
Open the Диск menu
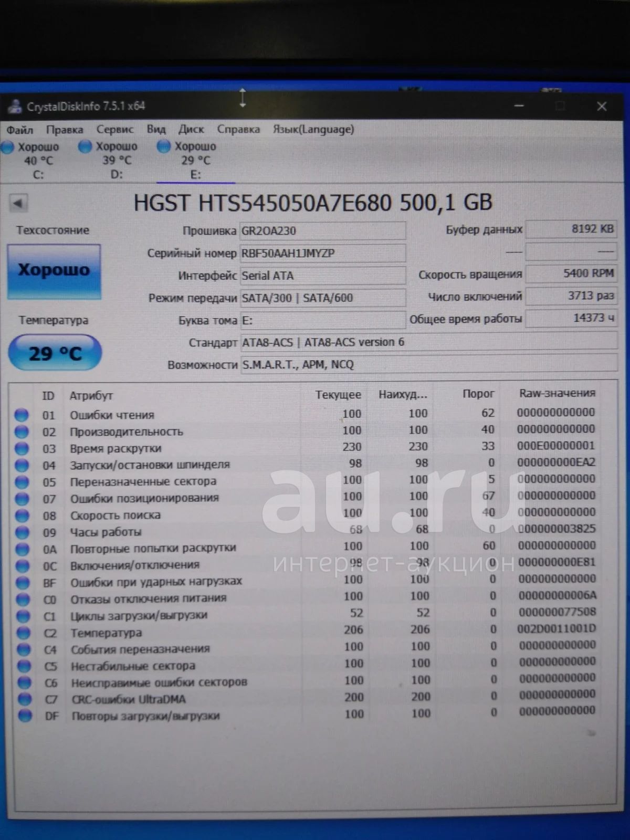[x=191, y=129]
